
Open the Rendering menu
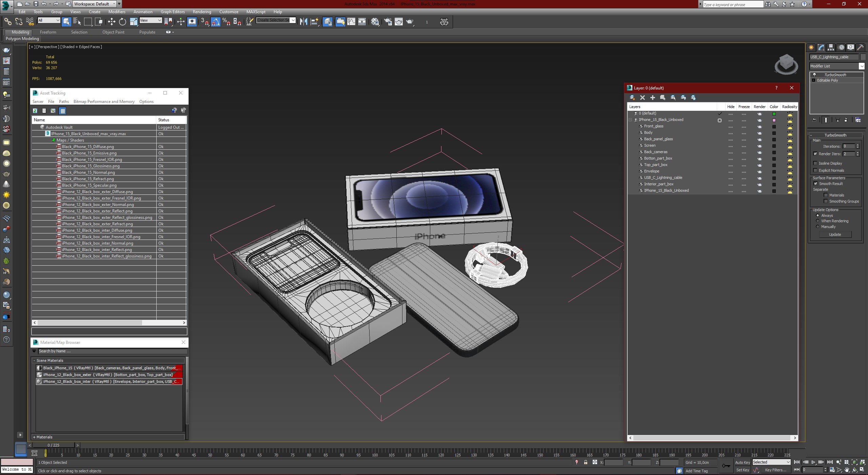(x=202, y=12)
